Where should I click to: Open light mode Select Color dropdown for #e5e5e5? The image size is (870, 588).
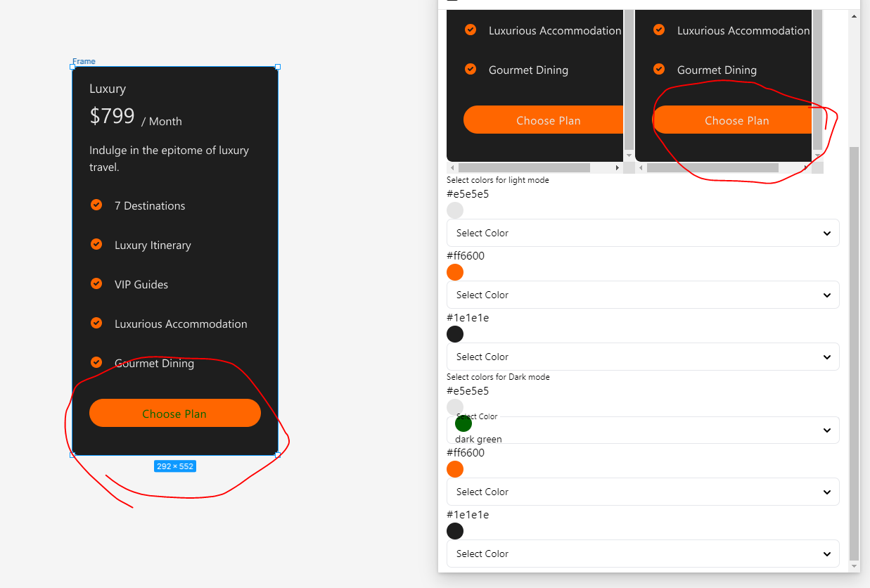click(x=643, y=233)
